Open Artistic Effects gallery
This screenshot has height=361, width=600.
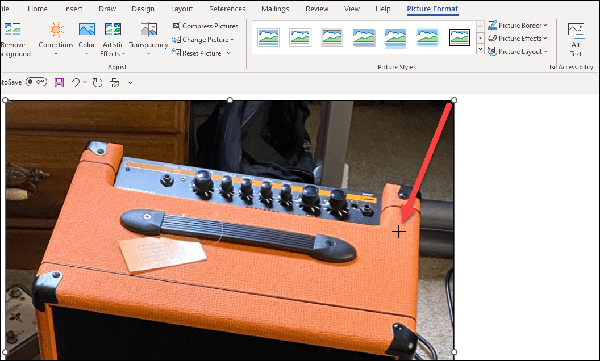(x=112, y=39)
